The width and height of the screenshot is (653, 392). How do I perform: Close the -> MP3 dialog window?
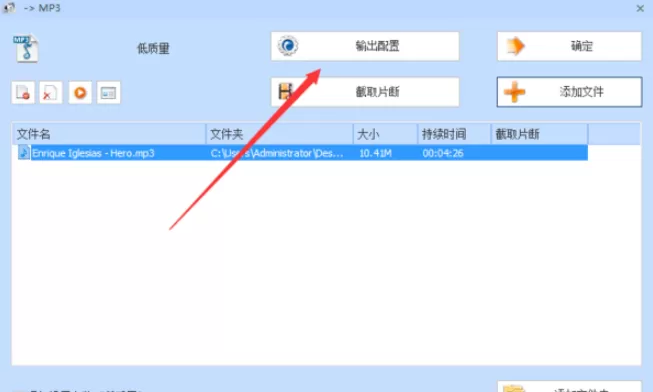click(640, 8)
